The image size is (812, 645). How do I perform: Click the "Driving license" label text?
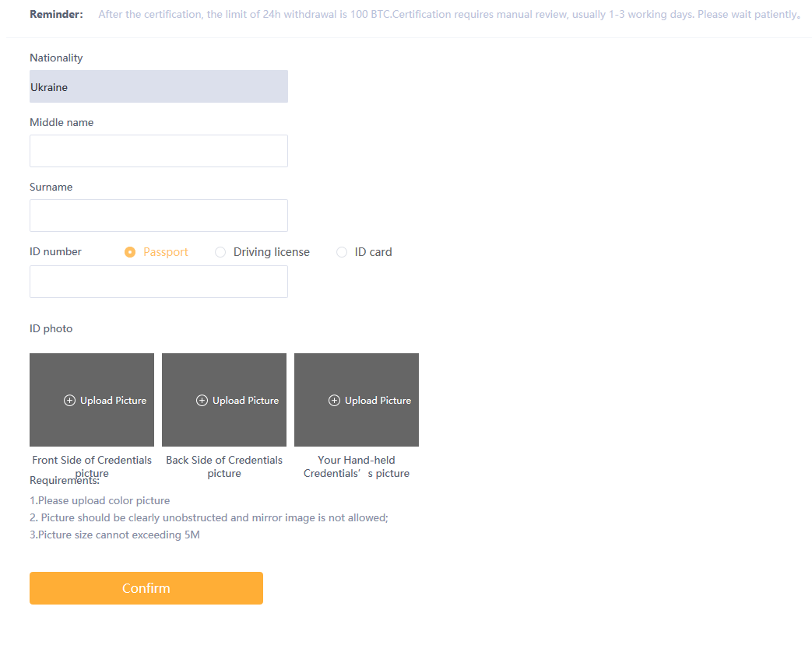pyautogui.click(x=271, y=252)
